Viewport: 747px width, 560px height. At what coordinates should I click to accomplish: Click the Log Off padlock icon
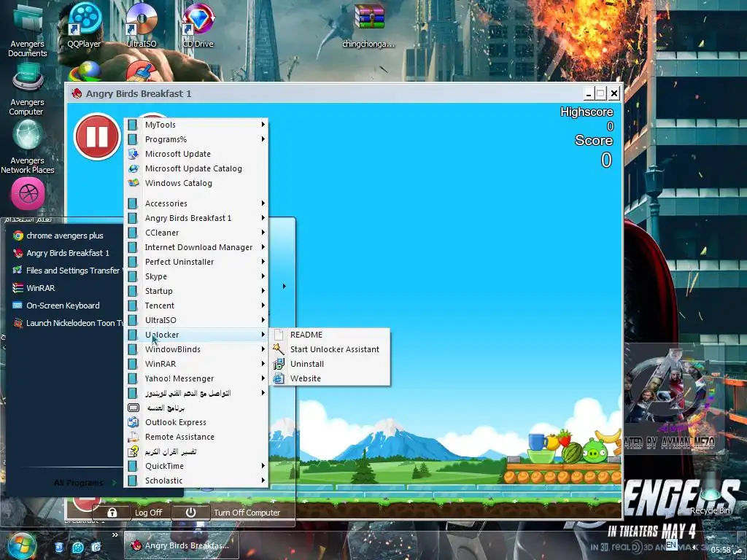tap(112, 513)
